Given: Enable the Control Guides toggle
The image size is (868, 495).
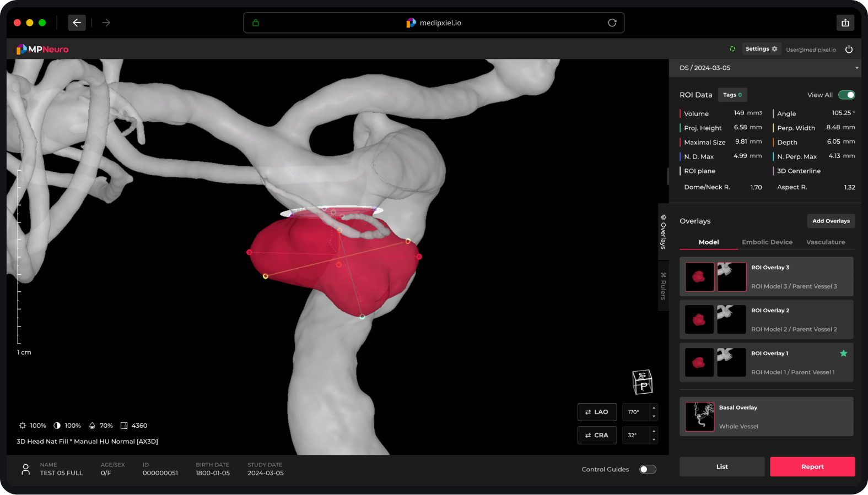Looking at the screenshot, I should [647, 469].
